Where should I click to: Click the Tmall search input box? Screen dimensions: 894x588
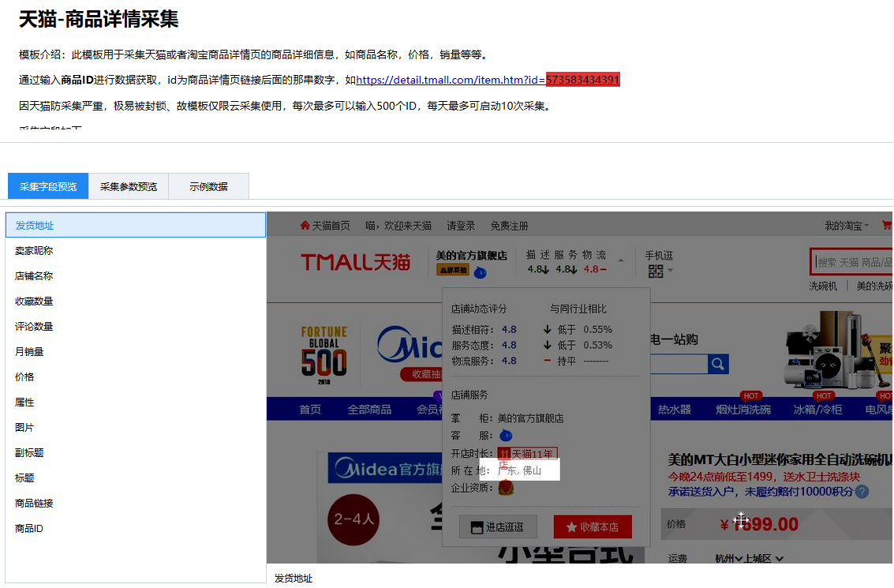[x=852, y=262]
